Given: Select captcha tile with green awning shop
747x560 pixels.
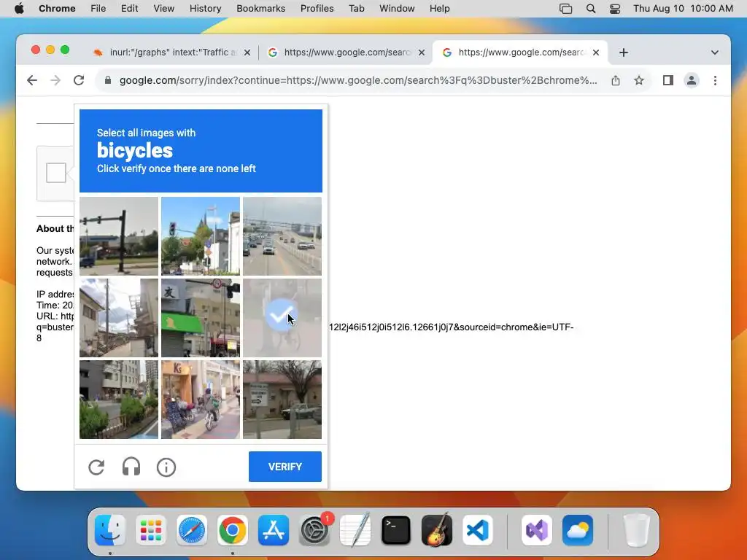Looking at the screenshot, I should (x=201, y=318).
